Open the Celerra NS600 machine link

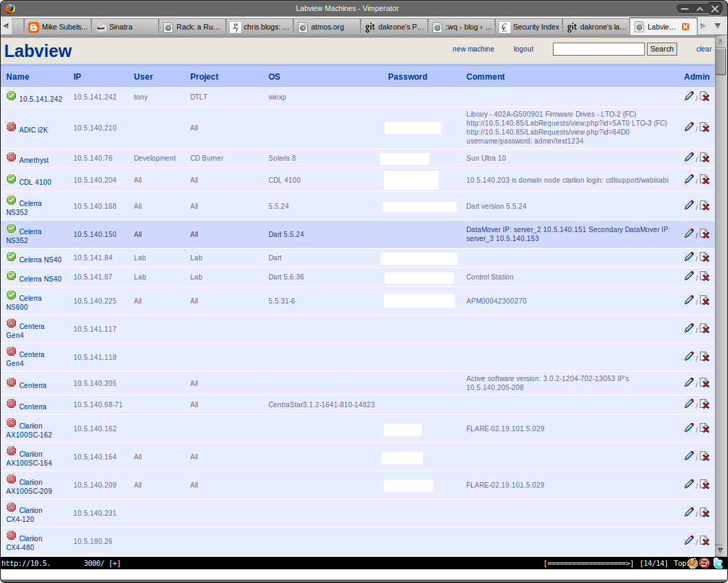[x=23, y=303]
